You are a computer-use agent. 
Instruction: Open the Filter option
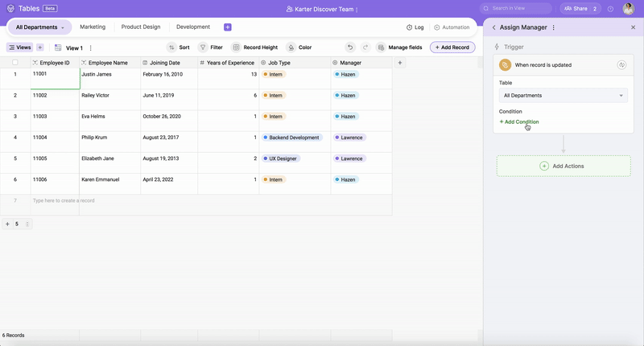coord(210,47)
